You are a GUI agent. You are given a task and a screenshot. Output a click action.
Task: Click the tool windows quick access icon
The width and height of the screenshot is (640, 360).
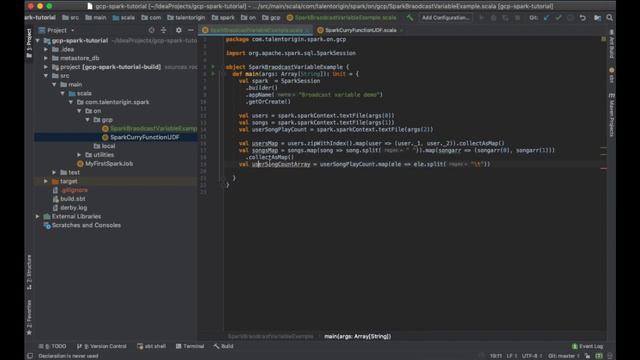click(x=30, y=356)
